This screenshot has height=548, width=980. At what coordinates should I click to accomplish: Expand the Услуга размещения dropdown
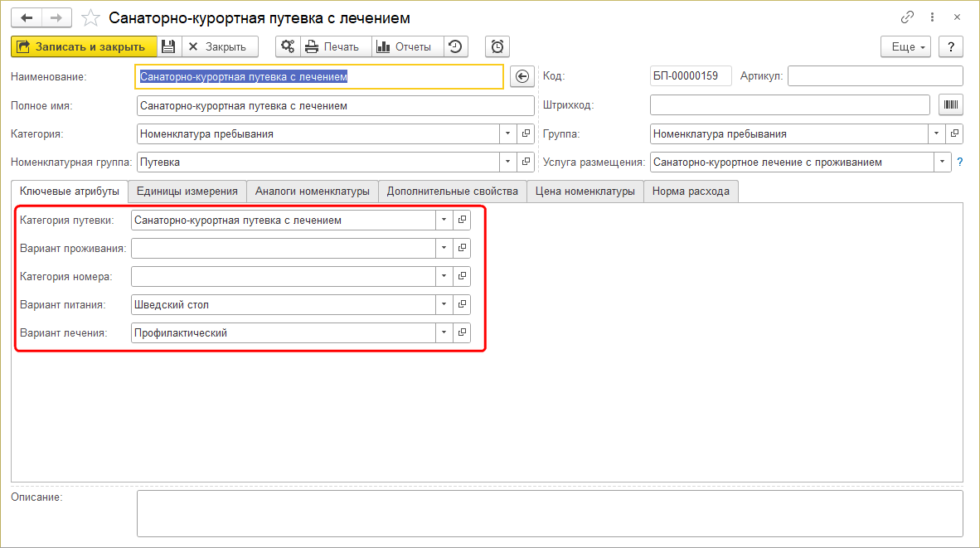click(943, 162)
